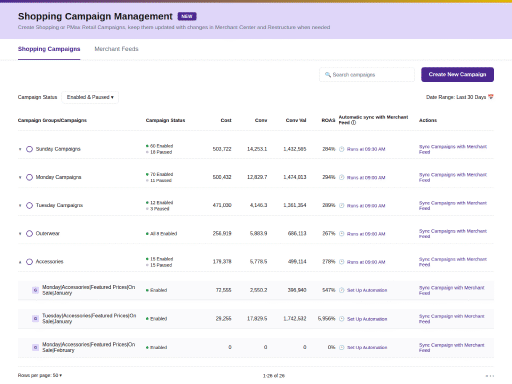The image size is (512, 384).
Task: Open Runs at 09:00 AM for Accessories
Action: point(366,262)
